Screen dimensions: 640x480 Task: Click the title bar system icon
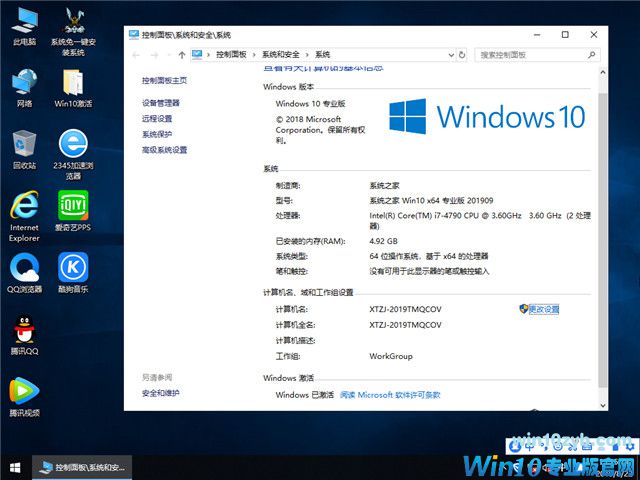[134, 35]
